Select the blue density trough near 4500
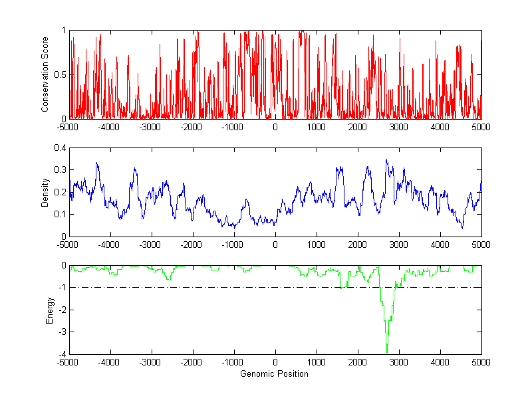 point(462,227)
